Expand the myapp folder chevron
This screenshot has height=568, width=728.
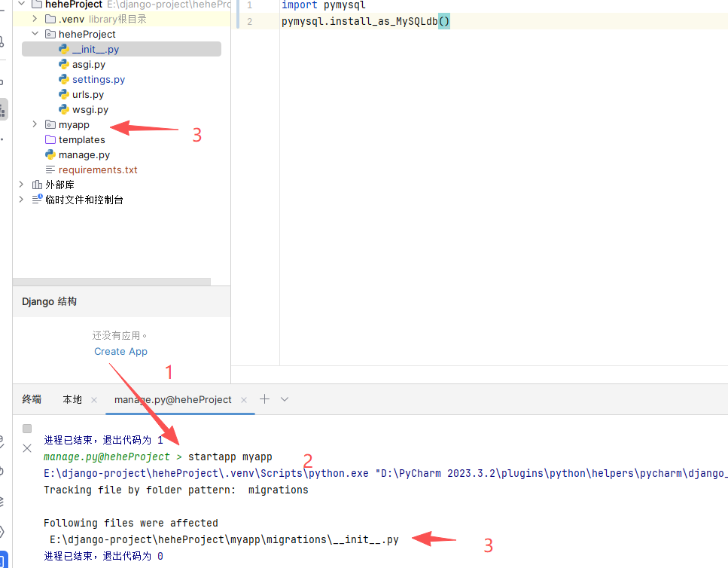[x=35, y=124]
